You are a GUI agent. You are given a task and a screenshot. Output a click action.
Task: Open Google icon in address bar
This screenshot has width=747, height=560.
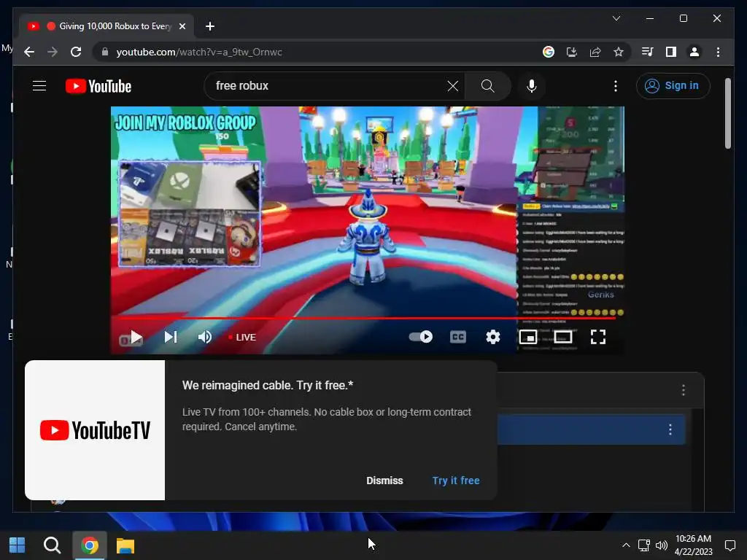(549, 52)
